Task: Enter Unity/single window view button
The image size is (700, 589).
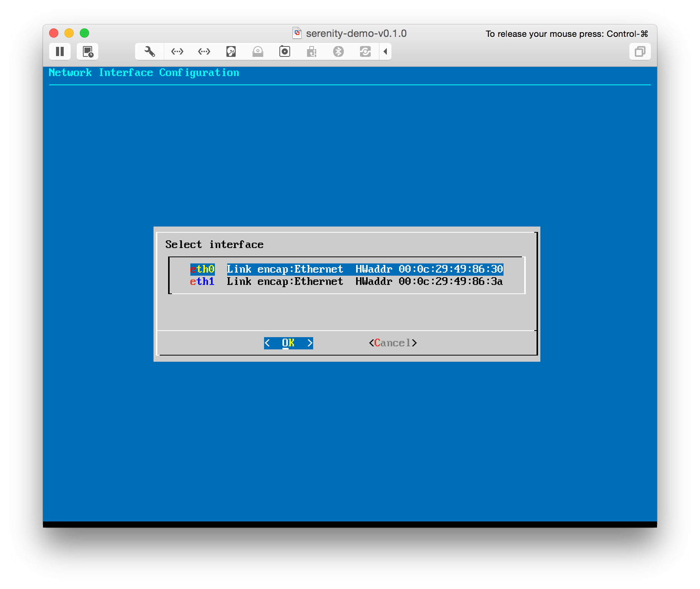Action: [640, 51]
